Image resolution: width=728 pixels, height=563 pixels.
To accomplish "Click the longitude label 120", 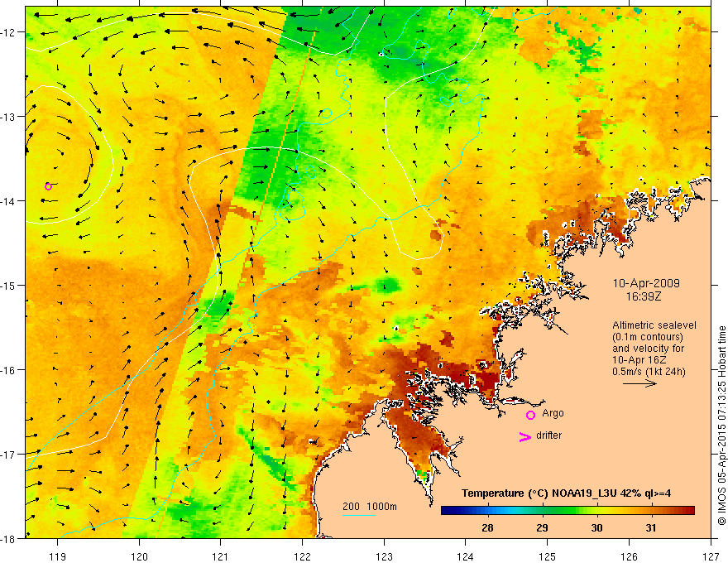I will (139, 556).
